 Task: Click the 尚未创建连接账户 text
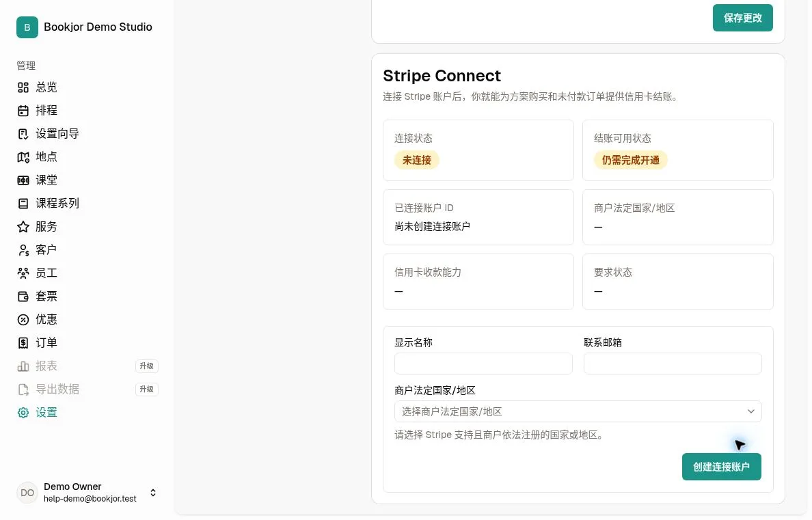(433, 226)
